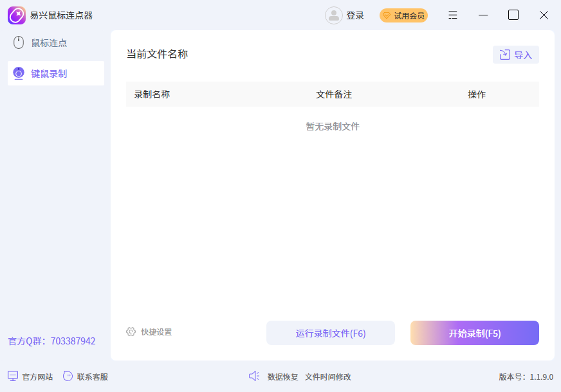Click the 导入 import button
Image resolution: width=561 pixels, height=392 pixels.
click(515, 55)
